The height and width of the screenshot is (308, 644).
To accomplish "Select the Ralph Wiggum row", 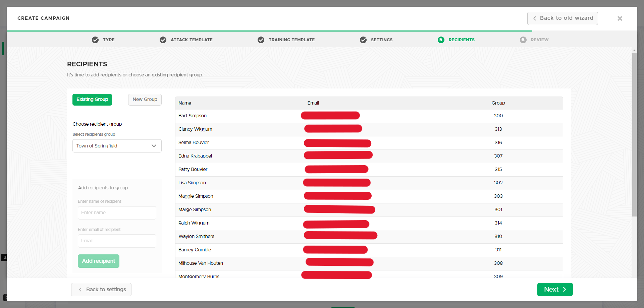I will tap(369, 223).
